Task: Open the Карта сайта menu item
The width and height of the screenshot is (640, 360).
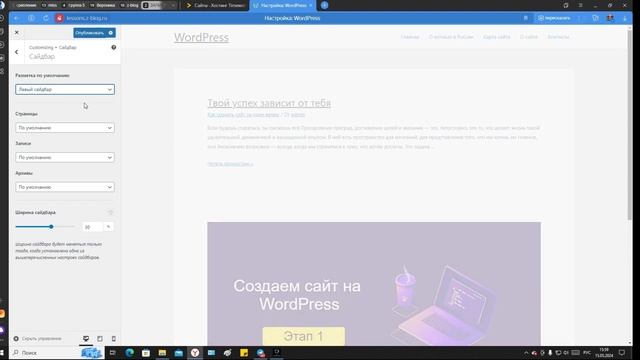Action: tap(496, 37)
